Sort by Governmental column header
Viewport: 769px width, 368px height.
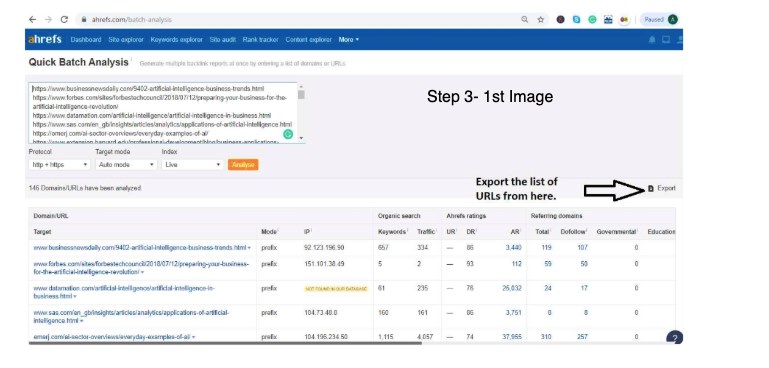pos(616,232)
